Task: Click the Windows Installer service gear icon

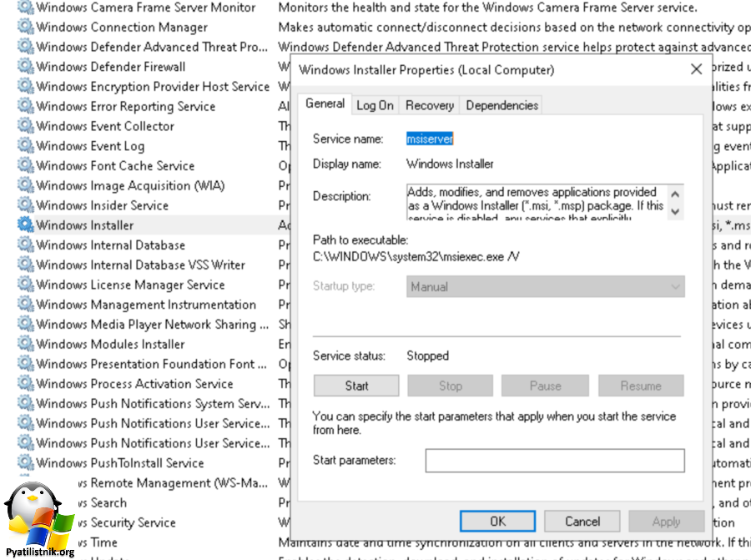Action: point(25,225)
